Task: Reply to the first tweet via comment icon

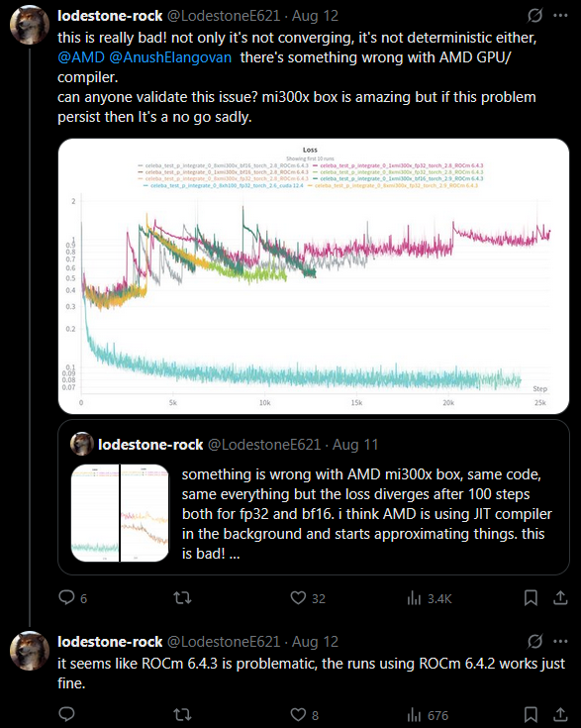Action: click(66, 597)
